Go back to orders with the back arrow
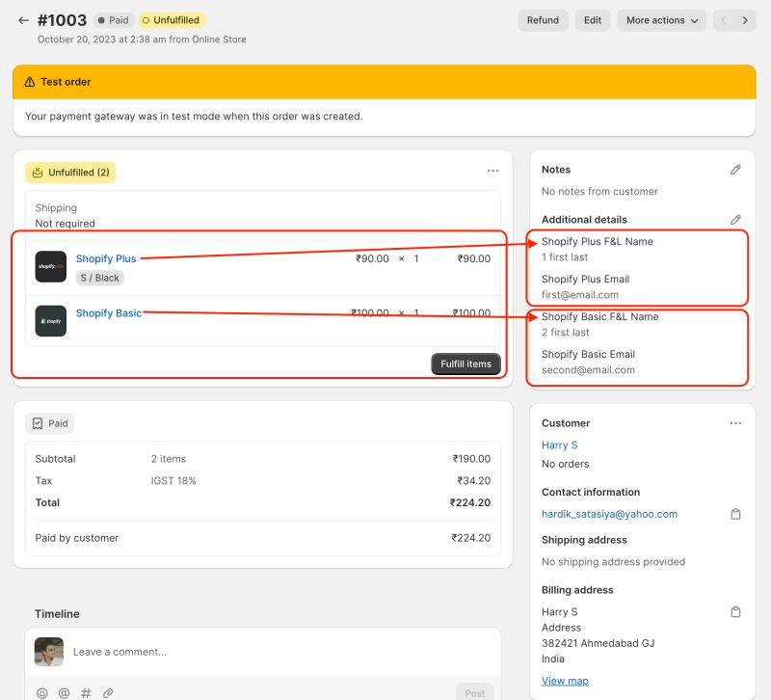771x700 pixels. point(23,19)
